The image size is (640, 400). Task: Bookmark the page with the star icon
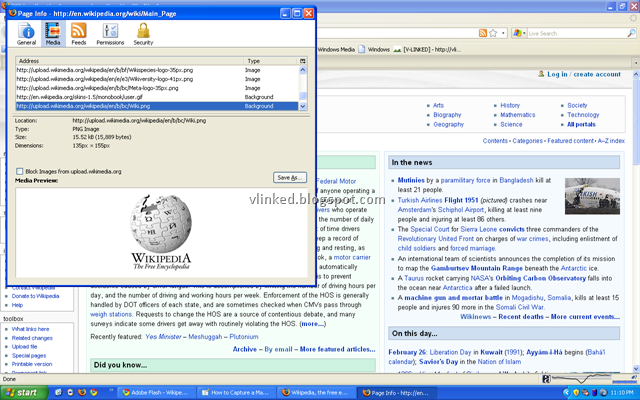tap(493, 33)
